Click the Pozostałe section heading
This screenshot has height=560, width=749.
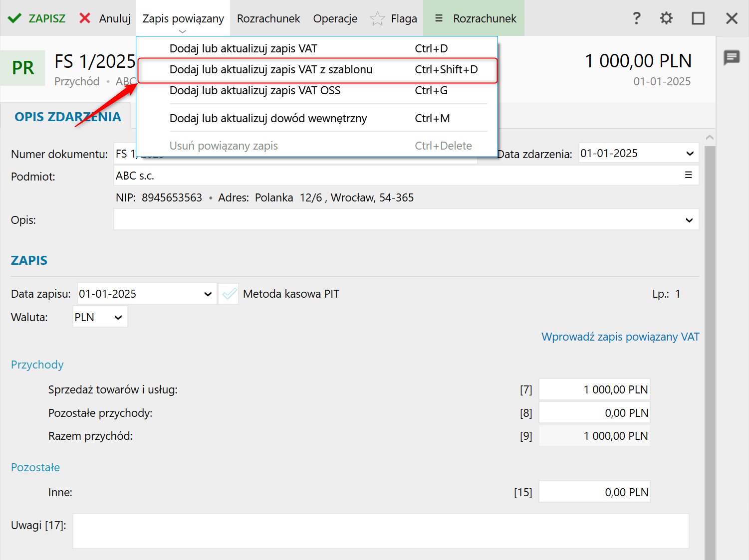(35, 467)
